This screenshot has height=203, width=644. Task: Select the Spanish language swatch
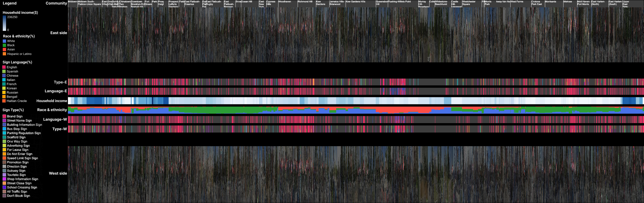tap(4, 71)
